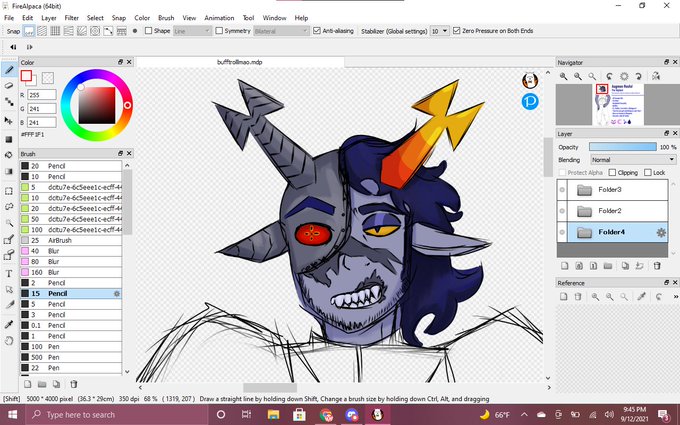Screen dimensions: 680x425
Task: Open File Explorer from the taskbar
Action: [273, 415]
